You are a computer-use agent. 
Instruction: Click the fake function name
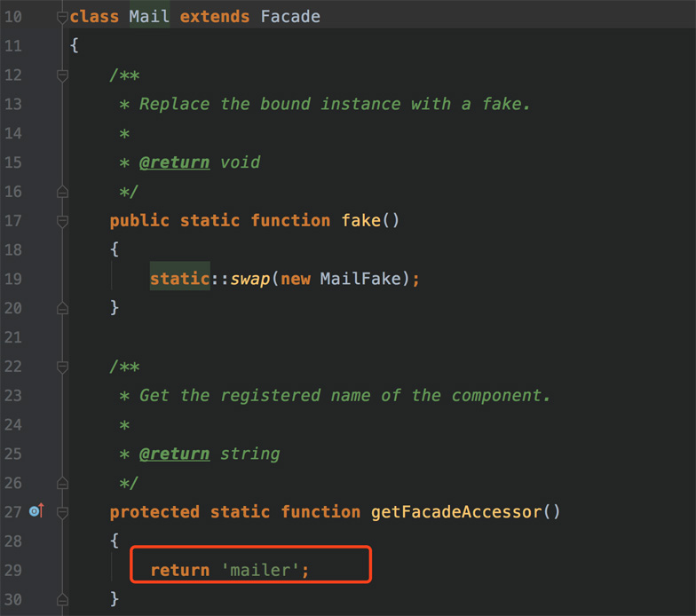tap(360, 221)
